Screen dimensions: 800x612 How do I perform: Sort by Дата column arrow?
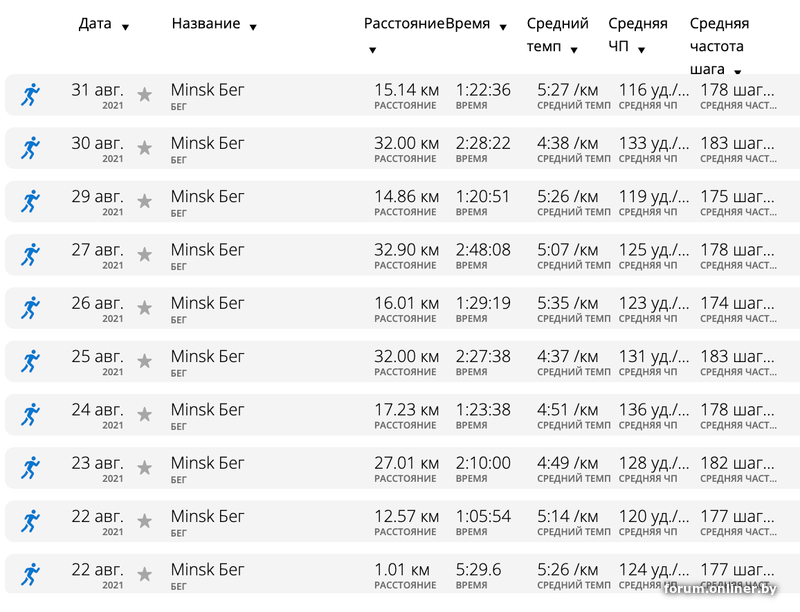[125, 27]
